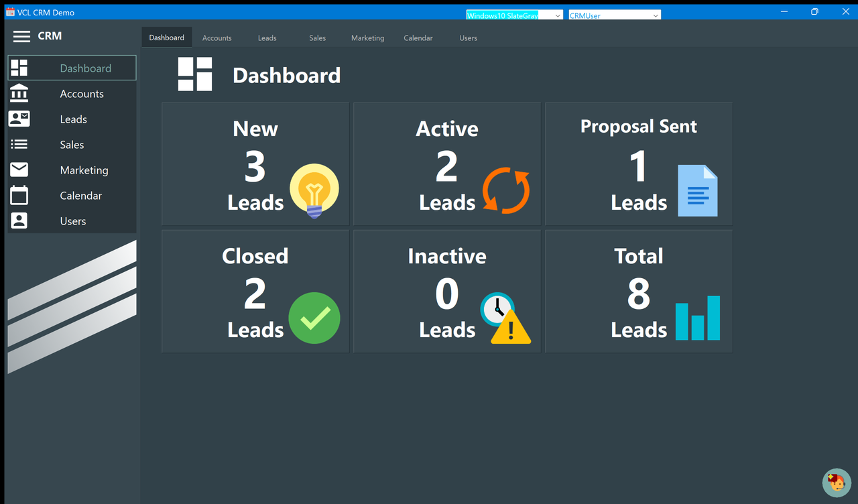The width and height of the screenshot is (858, 504).
Task: Click the Closed heading on its card
Action: pyautogui.click(x=255, y=256)
